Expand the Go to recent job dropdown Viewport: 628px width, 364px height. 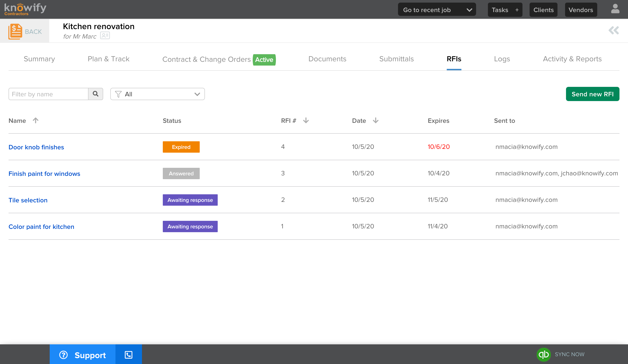click(x=437, y=9)
